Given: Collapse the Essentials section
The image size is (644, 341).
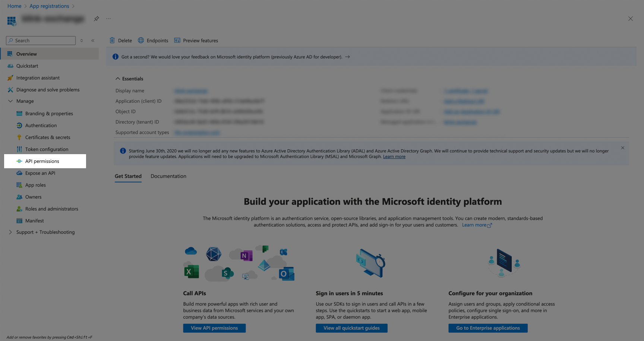Looking at the screenshot, I should click(118, 79).
